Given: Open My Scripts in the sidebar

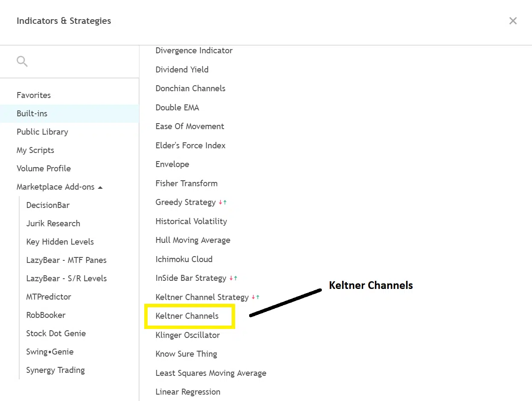Looking at the screenshot, I should 35,150.
